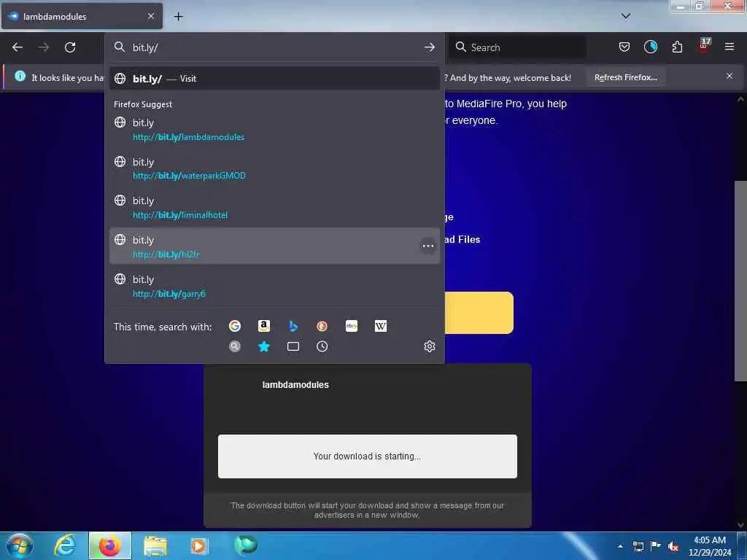The width and height of the screenshot is (747, 560).
Task: Open the Firefox hamburger menu
Action: [x=729, y=47]
